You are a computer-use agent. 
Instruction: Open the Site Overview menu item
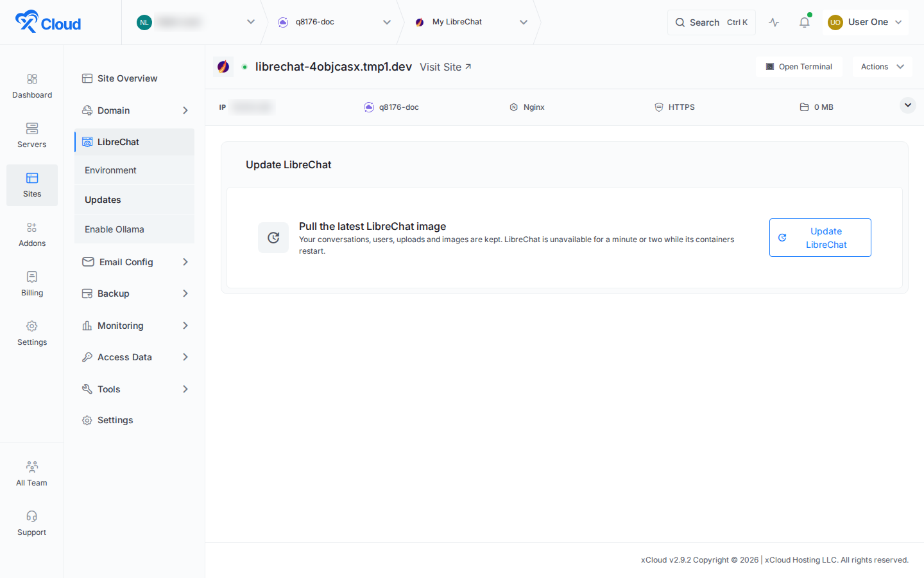pos(134,78)
